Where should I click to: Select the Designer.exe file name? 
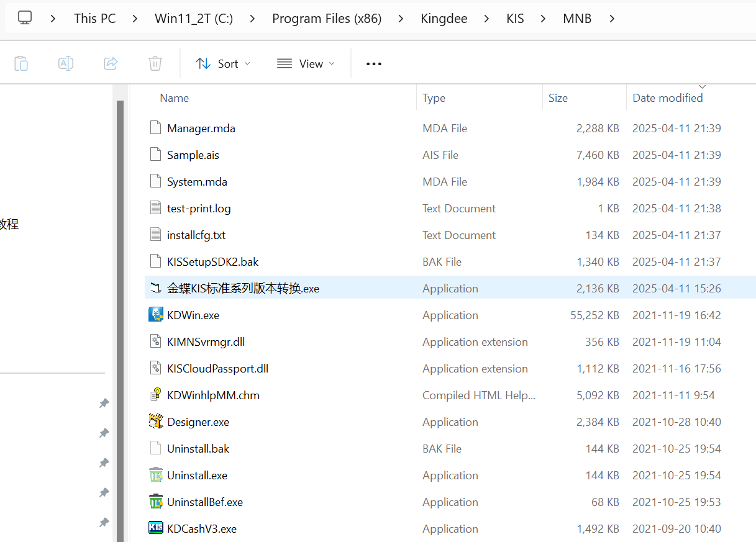coord(198,422)
